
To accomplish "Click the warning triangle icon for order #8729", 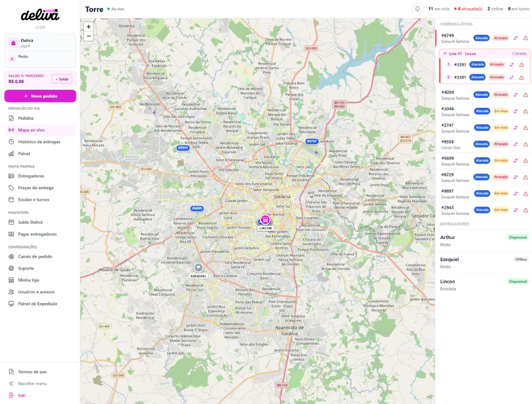I will 526,177.
